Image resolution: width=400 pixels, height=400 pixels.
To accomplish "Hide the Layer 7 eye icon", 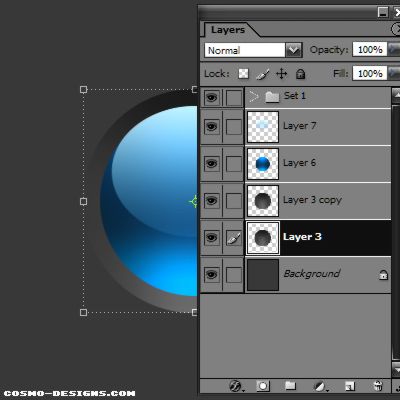I will 212,127.
